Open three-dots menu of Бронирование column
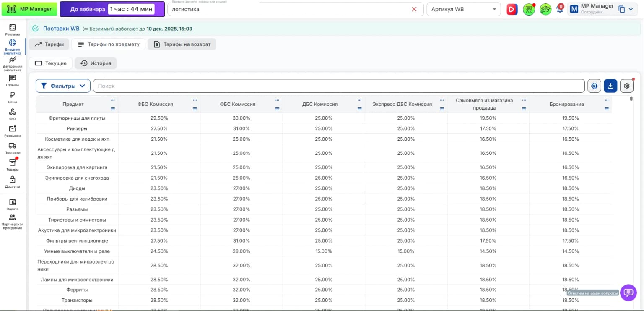The image size is (644, 311). point(607,100)
